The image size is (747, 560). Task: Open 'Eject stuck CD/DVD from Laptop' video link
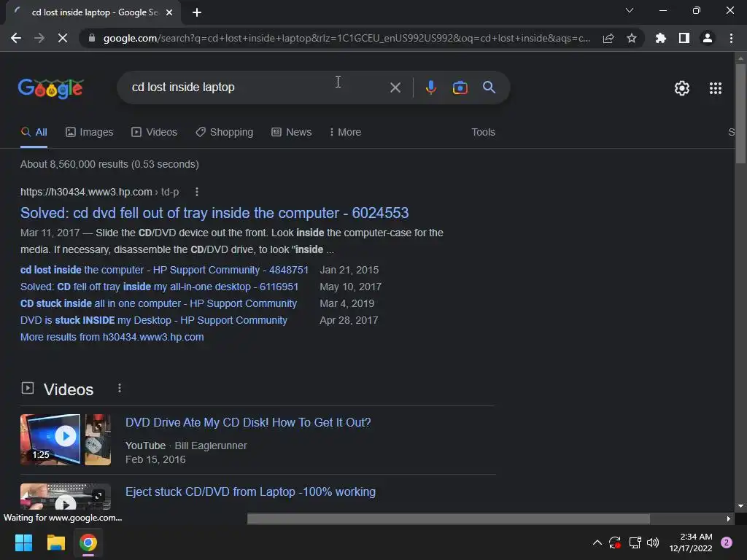250,492
